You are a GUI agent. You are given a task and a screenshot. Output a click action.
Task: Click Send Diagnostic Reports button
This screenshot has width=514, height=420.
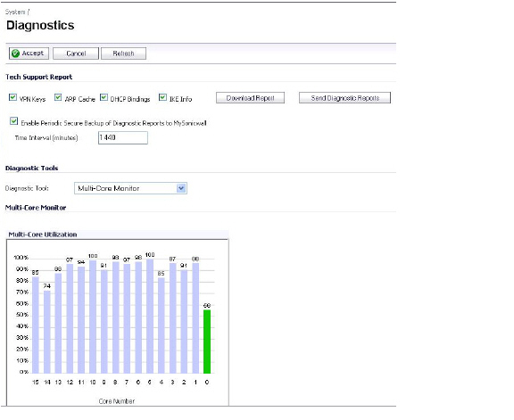coord(344,98)
